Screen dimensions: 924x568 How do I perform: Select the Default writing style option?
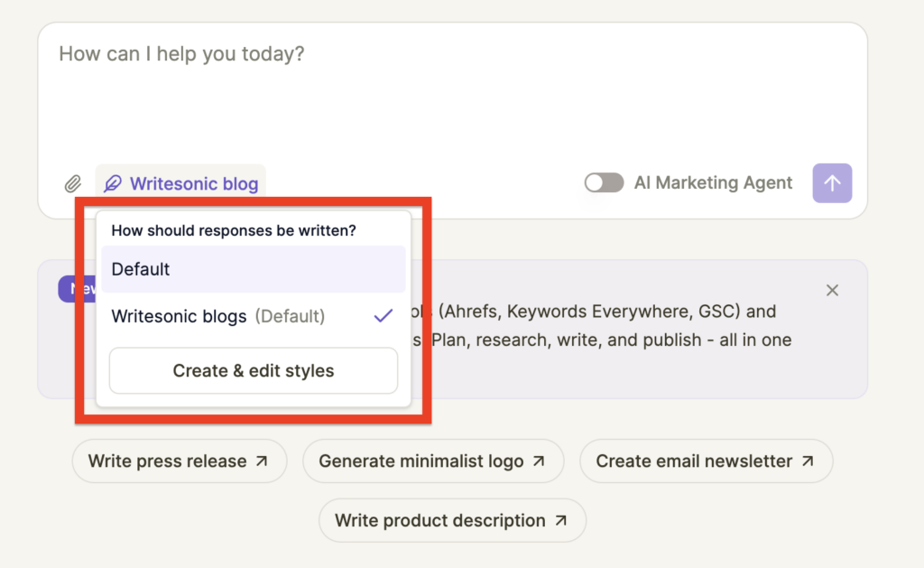(254, 269)
